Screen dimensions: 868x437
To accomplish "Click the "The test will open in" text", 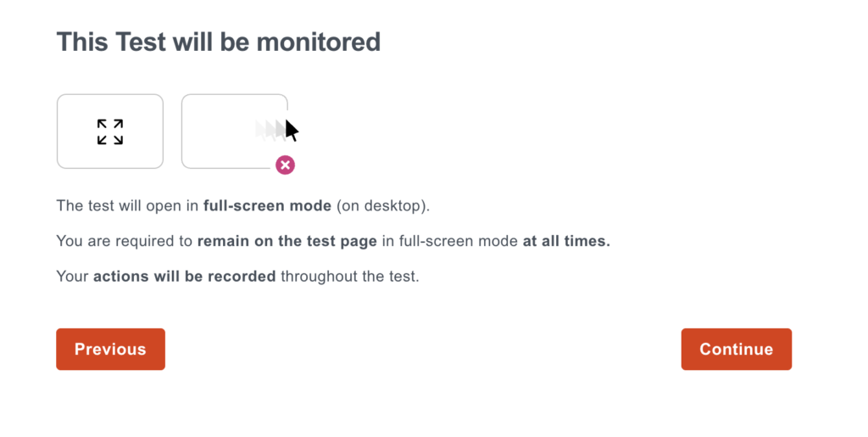I will 127,206.
